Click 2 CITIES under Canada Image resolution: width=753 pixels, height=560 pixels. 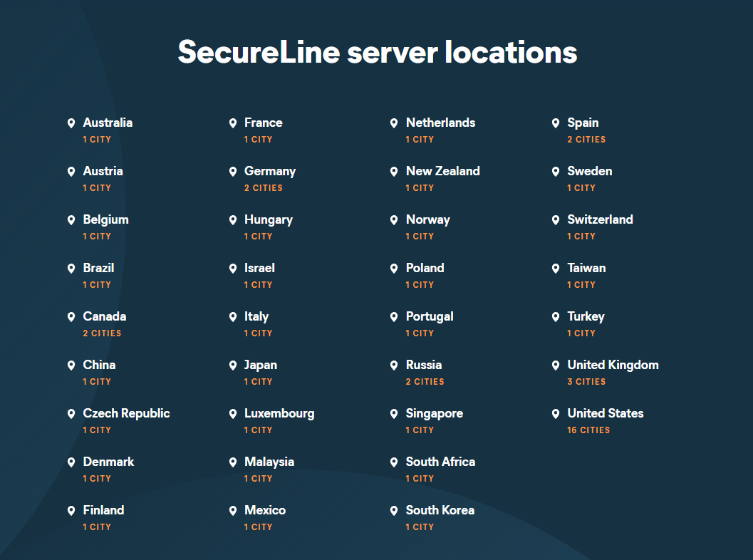(x=102, y=333)
